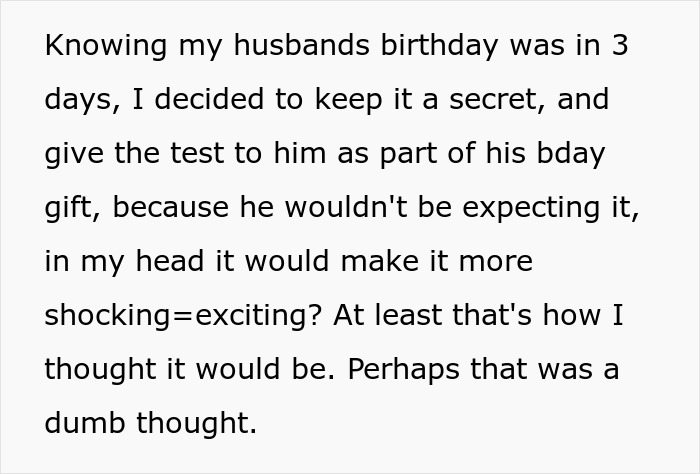Click the word "make" in fifth line
Image resolution: width=700 pixels, height=474 pixels.
click(380, 261)
